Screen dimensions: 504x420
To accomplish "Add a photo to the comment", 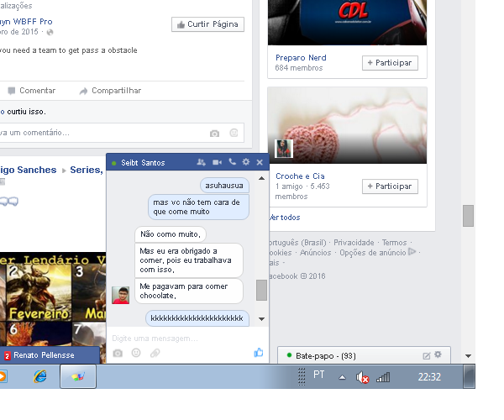I will (214, 133).
